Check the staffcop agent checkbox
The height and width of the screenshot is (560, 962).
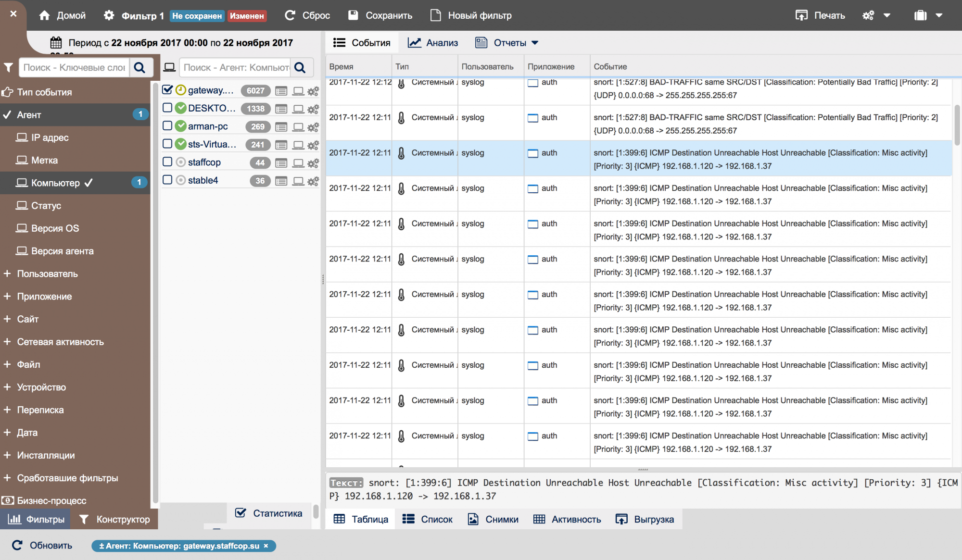pos(167,162)
